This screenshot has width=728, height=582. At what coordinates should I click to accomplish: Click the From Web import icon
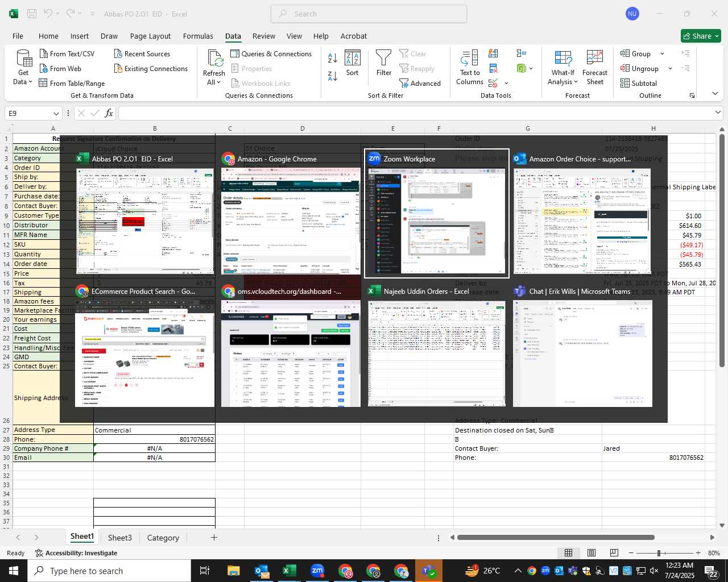[x=44, y=68]
